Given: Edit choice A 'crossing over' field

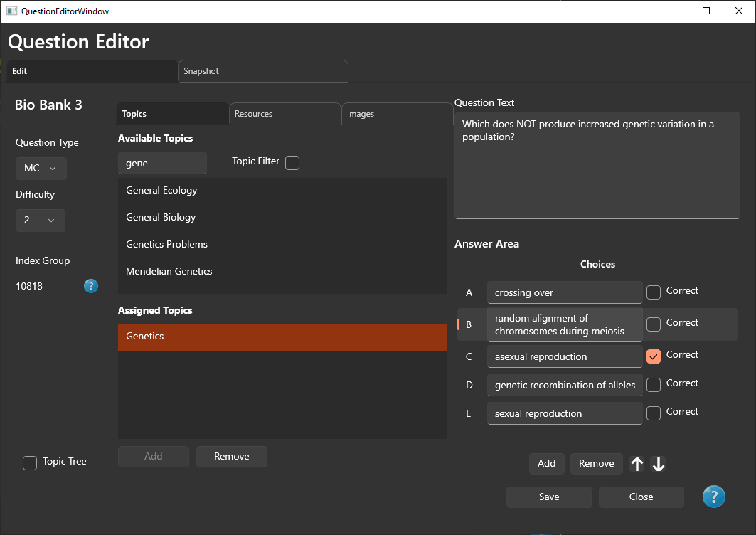Looking at the screenshot, I should 565,292.
